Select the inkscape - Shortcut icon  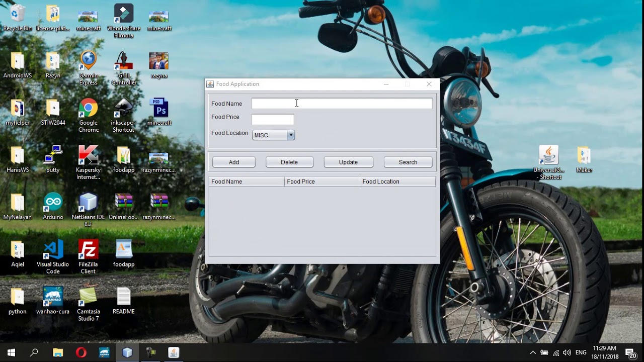point(124,116)
